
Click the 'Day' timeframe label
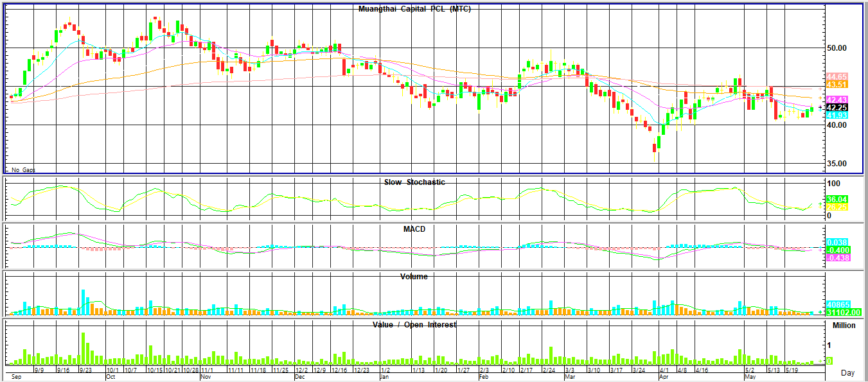[848, 373]
